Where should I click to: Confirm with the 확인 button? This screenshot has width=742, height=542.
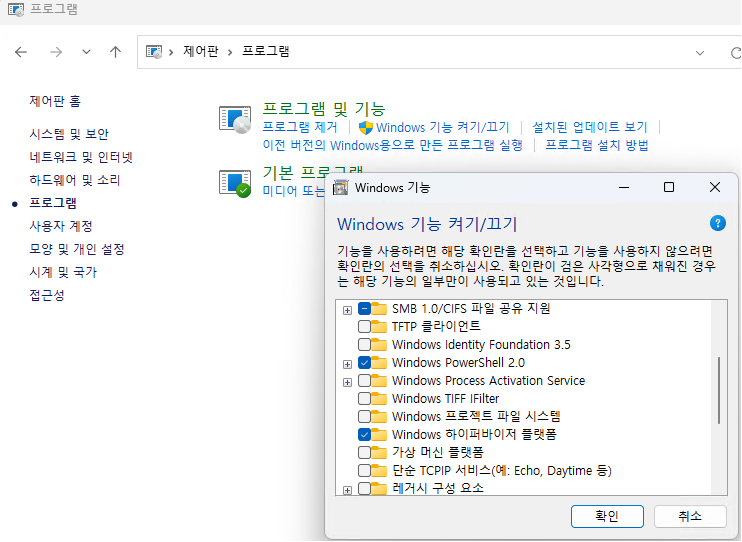(607, 516)
